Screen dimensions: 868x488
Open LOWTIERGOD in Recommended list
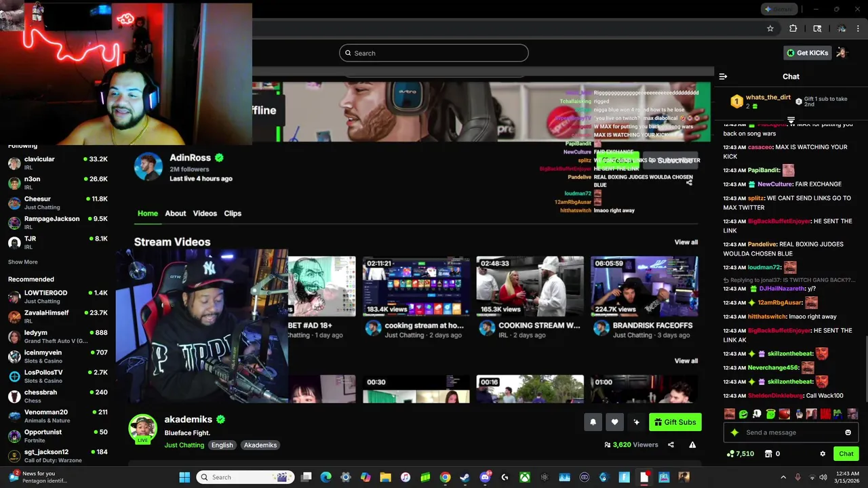[x=58, y=297]
